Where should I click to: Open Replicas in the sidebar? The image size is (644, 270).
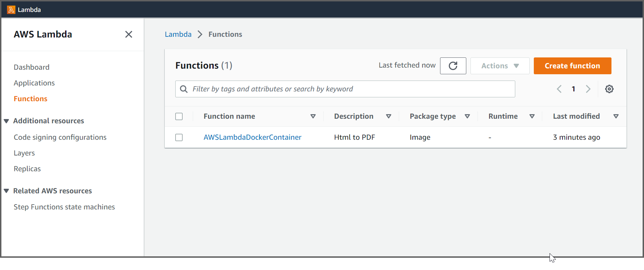click(27, 169)
